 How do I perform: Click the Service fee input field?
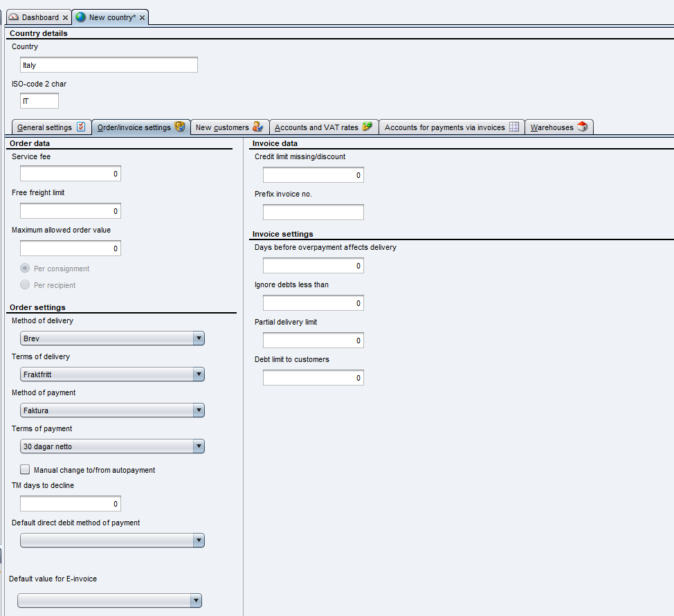pyautogui.click(x=70, y=174)
